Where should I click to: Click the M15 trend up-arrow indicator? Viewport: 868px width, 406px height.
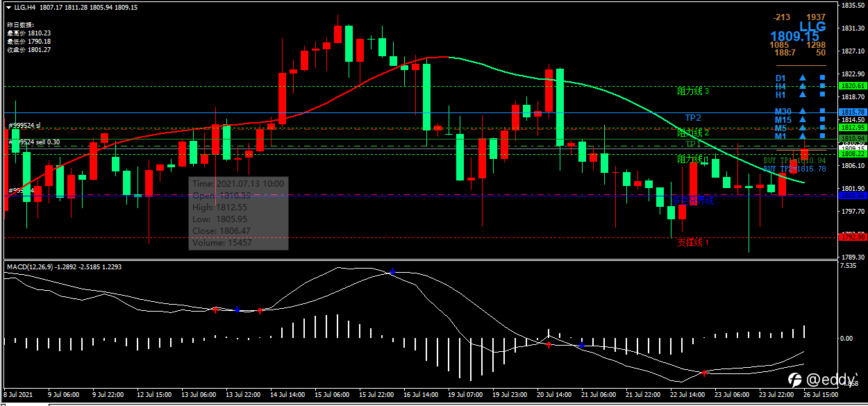[802, 119]
